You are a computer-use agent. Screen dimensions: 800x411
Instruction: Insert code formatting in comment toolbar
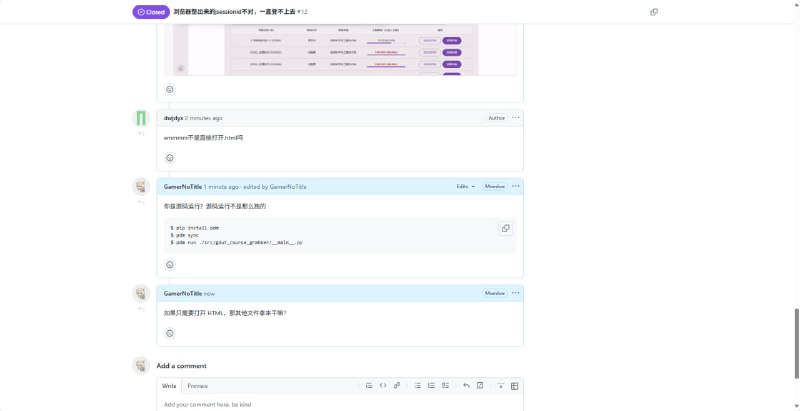382,385
